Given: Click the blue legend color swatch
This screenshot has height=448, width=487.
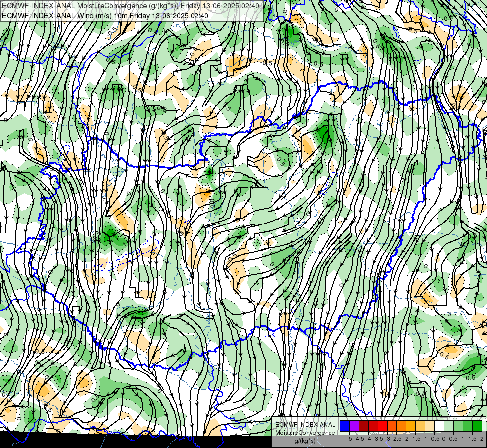Looking at the screenshot, I should [345, 426].
